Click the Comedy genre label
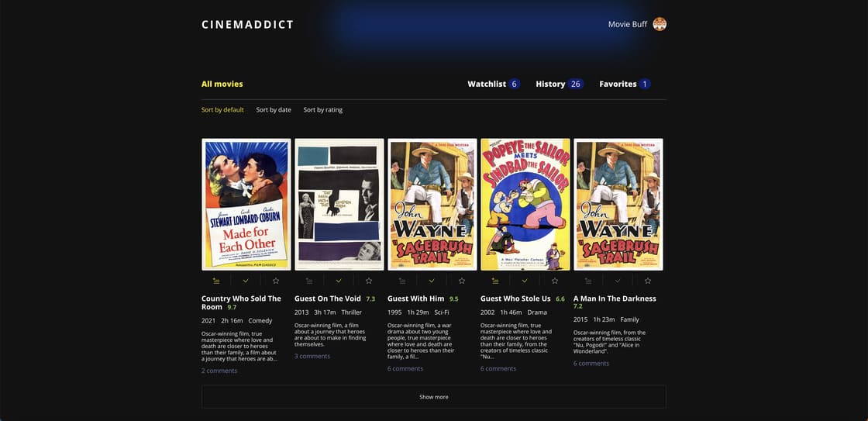 coord(260,321)
